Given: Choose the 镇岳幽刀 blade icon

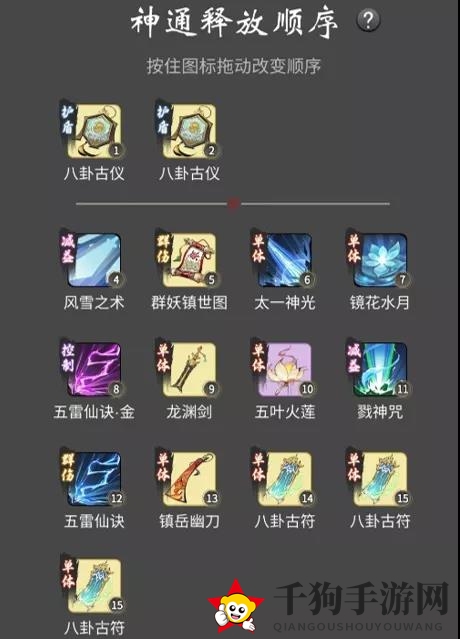Looking at the screenshot, I should (x=189, y=479).
